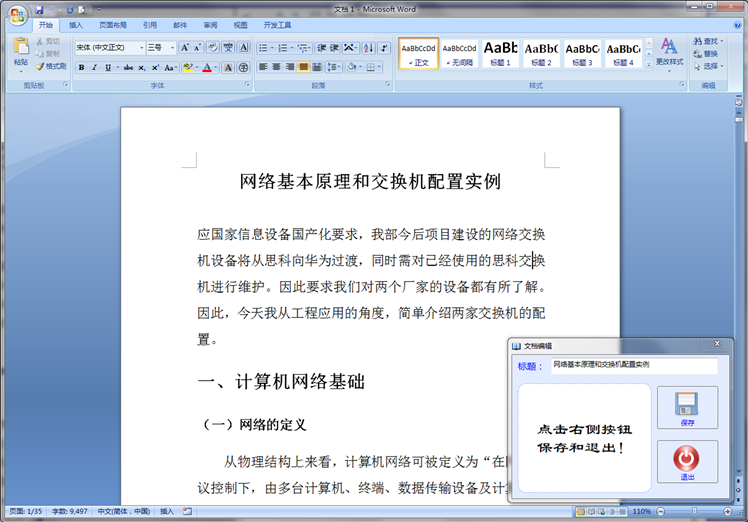Toggle bold formatting
748x522 pixels.
click(81, 67)
